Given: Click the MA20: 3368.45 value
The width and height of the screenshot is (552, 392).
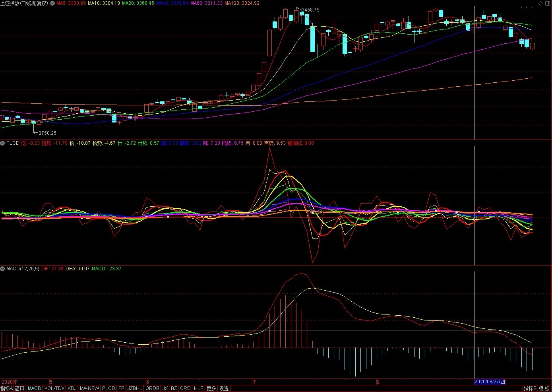Looking at the screenshot, I should click(138, 3).
